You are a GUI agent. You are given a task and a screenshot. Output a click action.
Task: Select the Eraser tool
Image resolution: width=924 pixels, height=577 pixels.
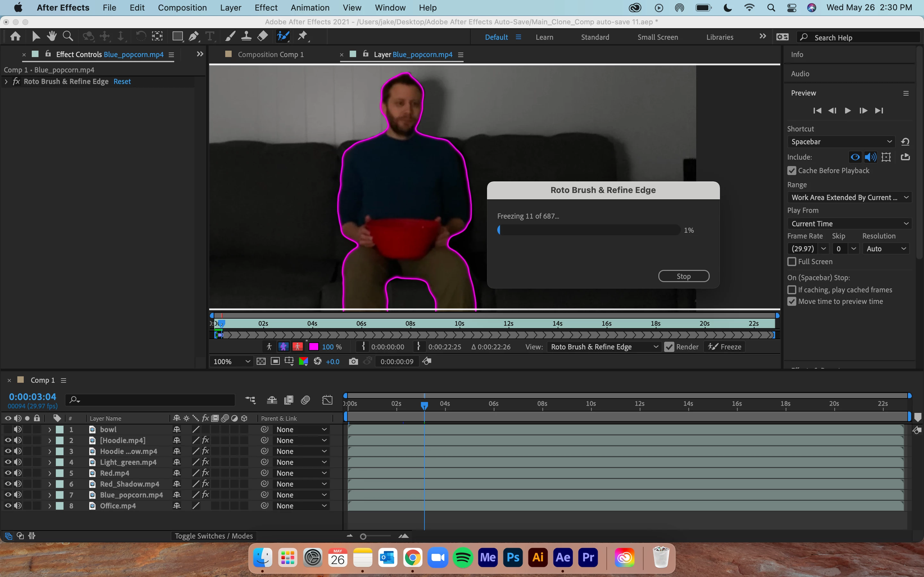tap(263, 36)
